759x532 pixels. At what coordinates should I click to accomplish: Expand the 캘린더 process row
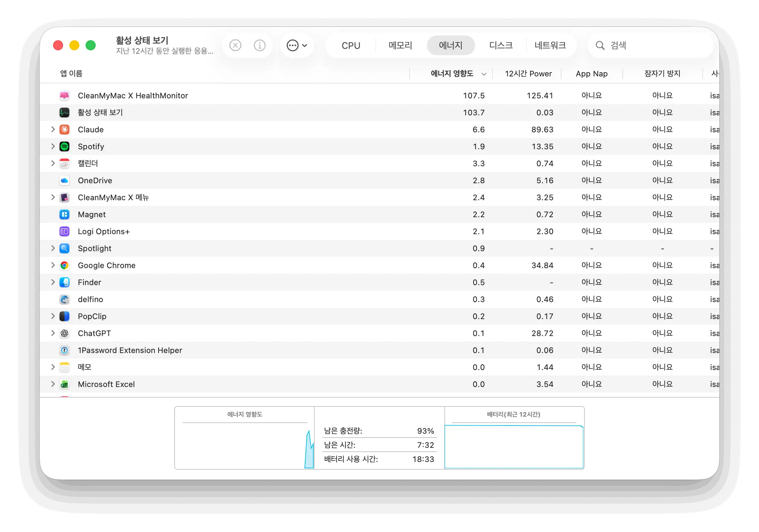pos(53,163)
